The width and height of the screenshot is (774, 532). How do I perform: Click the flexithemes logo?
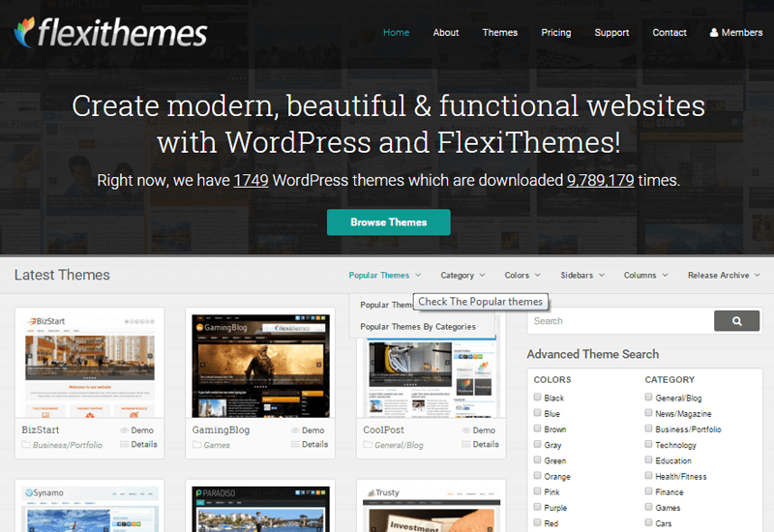(x=110, y=33)
